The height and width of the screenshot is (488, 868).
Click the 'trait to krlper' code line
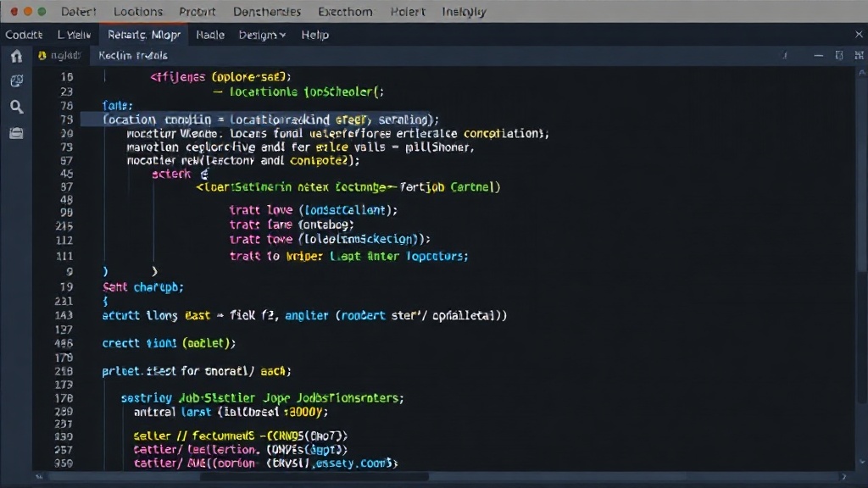[348, 256]
